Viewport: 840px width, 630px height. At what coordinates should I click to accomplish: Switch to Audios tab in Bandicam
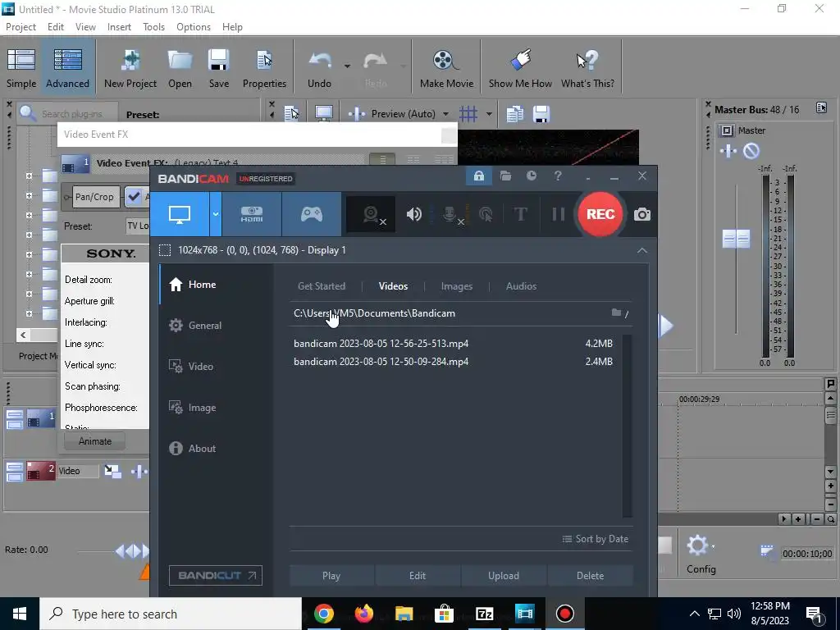pos(521,286)
